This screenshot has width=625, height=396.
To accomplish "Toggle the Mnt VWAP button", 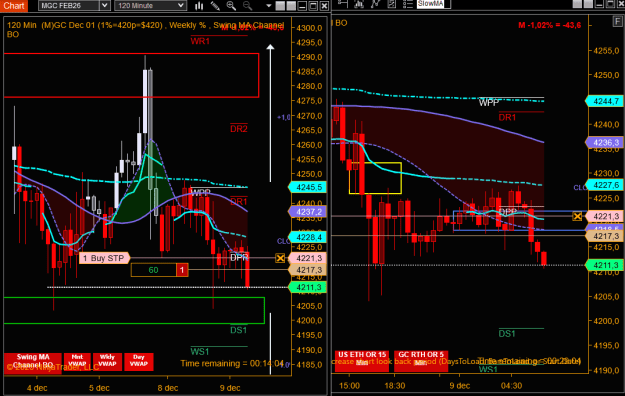I will 77,361.
